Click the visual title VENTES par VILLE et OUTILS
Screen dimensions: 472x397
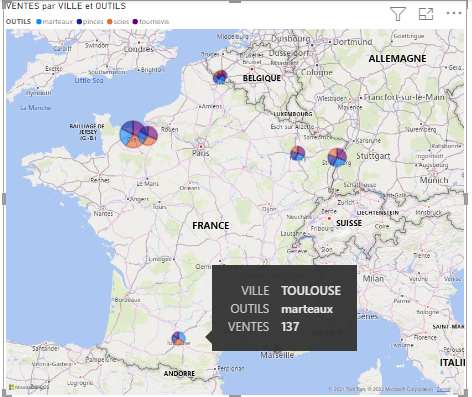pyautogui.click(x=66, y=6)
